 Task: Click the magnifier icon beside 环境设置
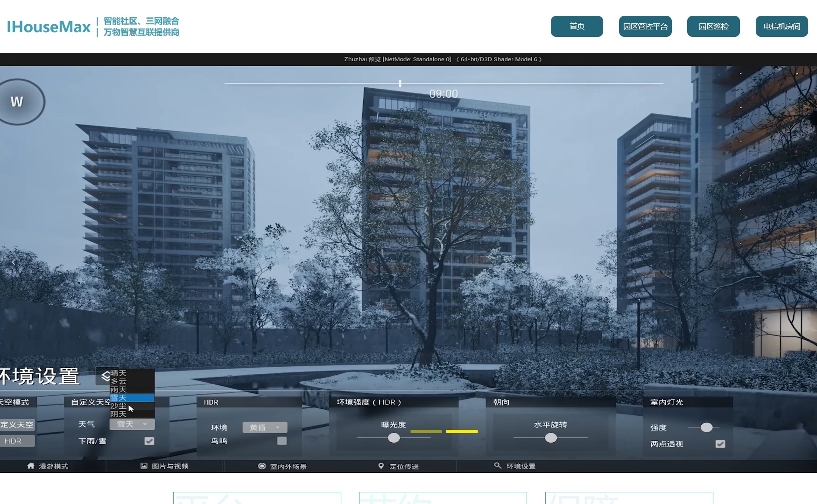click(498, 466)
